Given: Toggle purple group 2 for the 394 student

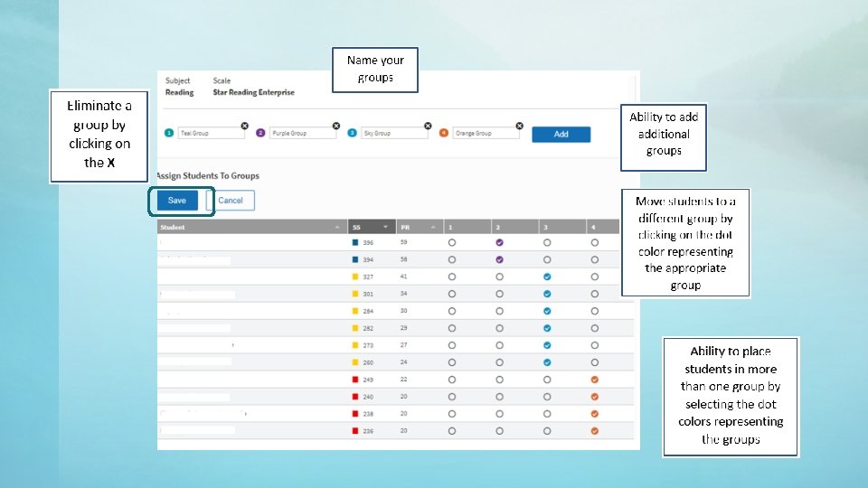Looking at the screenshot, I should (499, 259).
